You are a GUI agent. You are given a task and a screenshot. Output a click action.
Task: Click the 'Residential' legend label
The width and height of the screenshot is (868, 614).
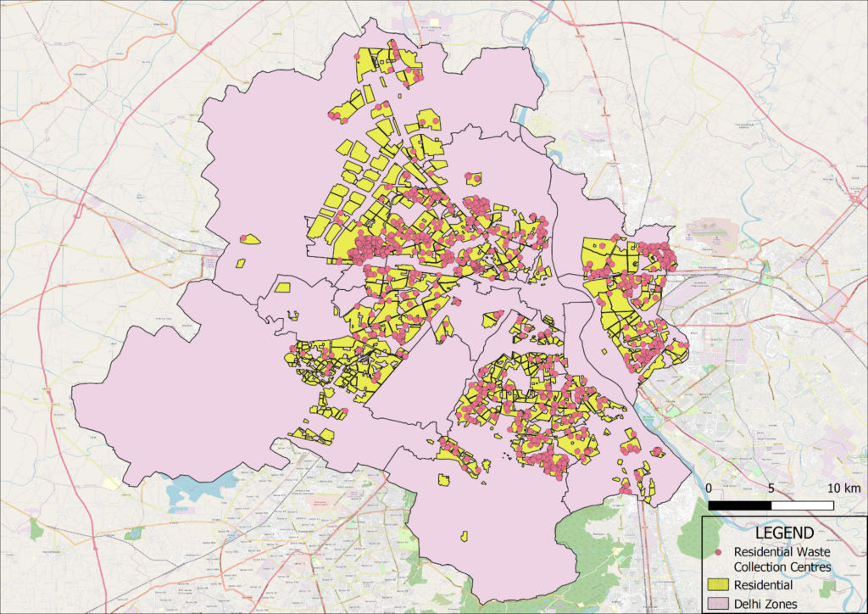click(763, 585)
